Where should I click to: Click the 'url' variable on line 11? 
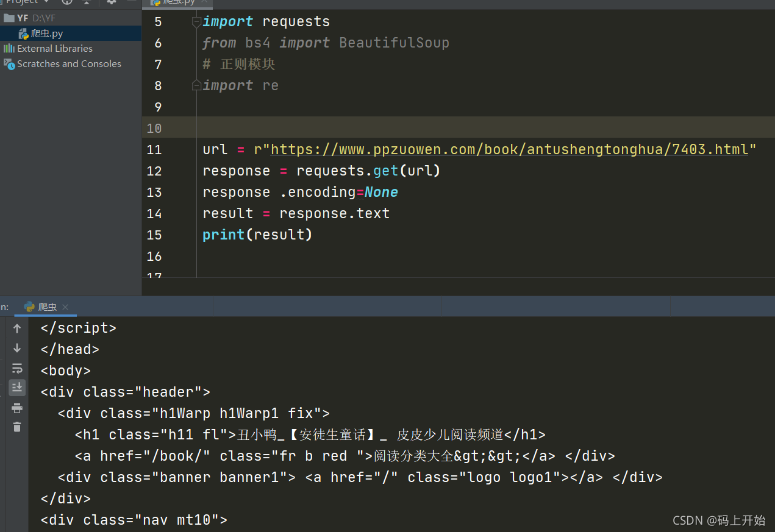[215, 149]
